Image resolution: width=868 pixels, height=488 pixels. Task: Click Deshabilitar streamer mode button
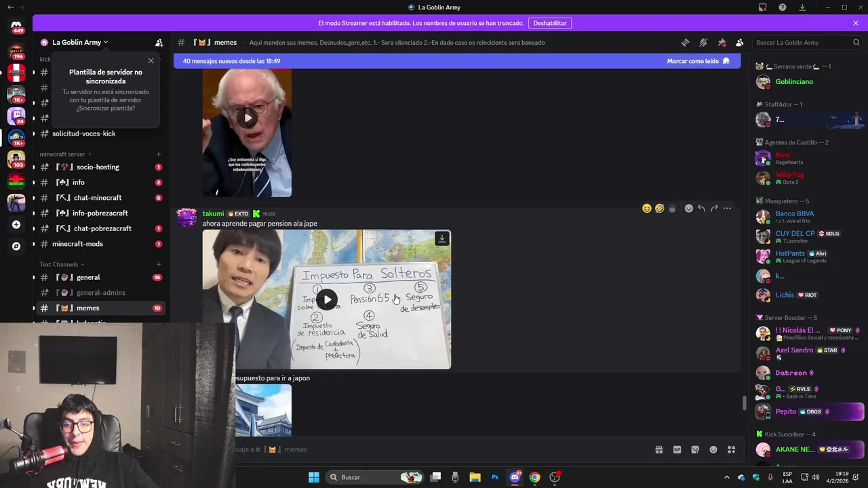550,23
